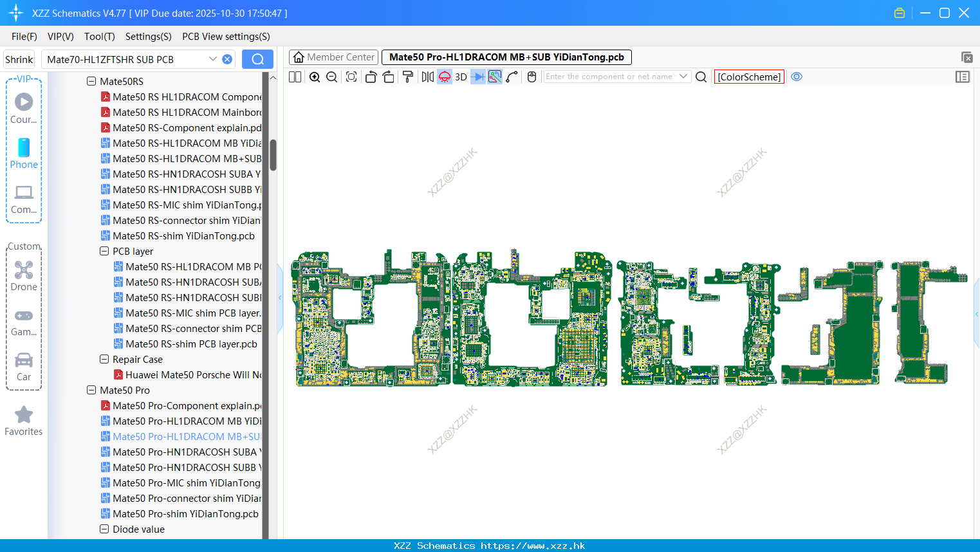The width and height of the screenshot is (980, 552).
Task: Toggle the right side panel
Action: (963, 77)
